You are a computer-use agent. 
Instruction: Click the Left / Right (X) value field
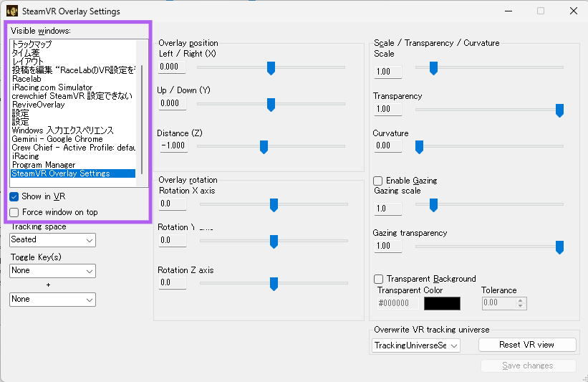(172, 67)
